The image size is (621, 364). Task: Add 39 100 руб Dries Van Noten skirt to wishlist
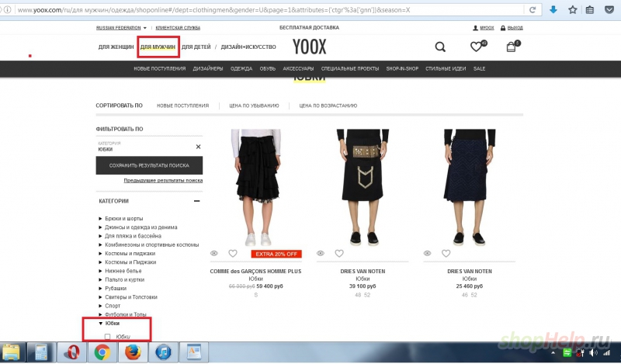point(339,253)
